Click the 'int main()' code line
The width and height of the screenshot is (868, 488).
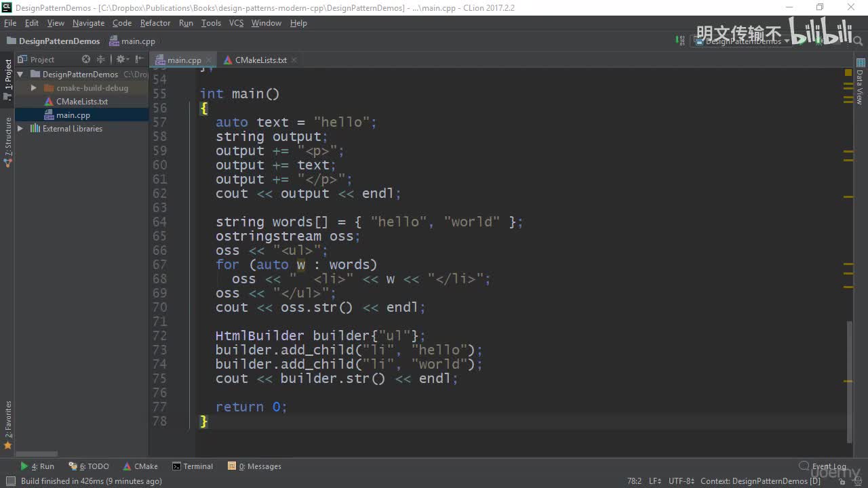(x=239, y=94)
